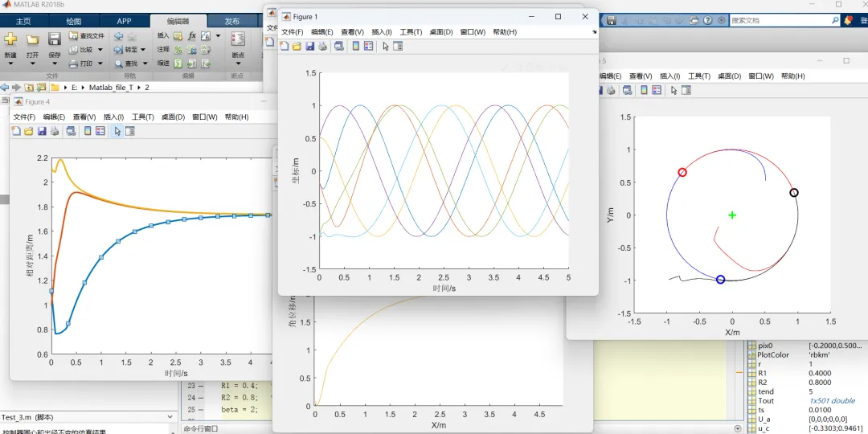The width and height of the screenshot is (868, 434).
Task: Toggle Edit Plot arrow in Figure 1 toolbar
Action: pyautogui.click(x=385, y=47)
